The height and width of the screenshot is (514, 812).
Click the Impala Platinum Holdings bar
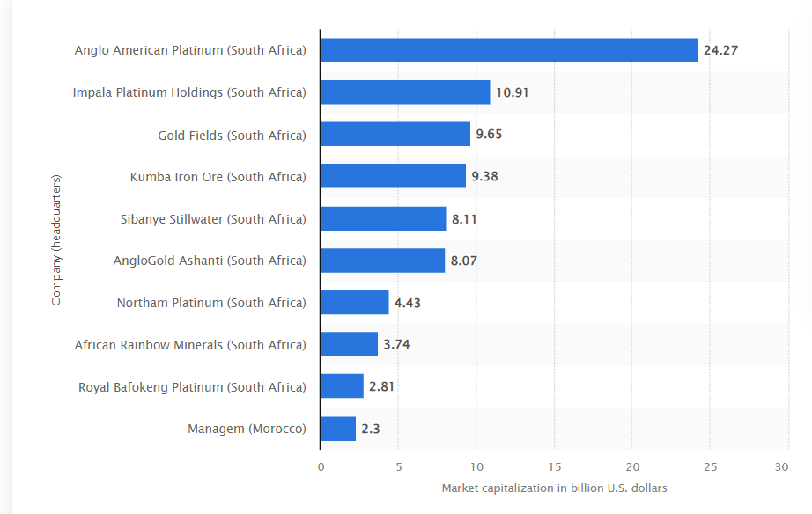tap(405, 92)
